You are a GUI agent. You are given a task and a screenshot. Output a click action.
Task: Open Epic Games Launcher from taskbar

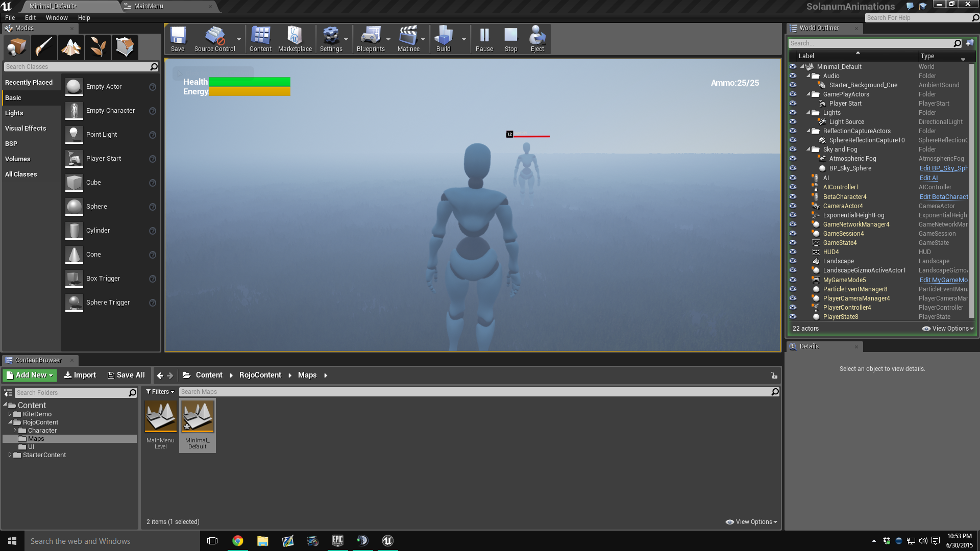coord(338,541)
